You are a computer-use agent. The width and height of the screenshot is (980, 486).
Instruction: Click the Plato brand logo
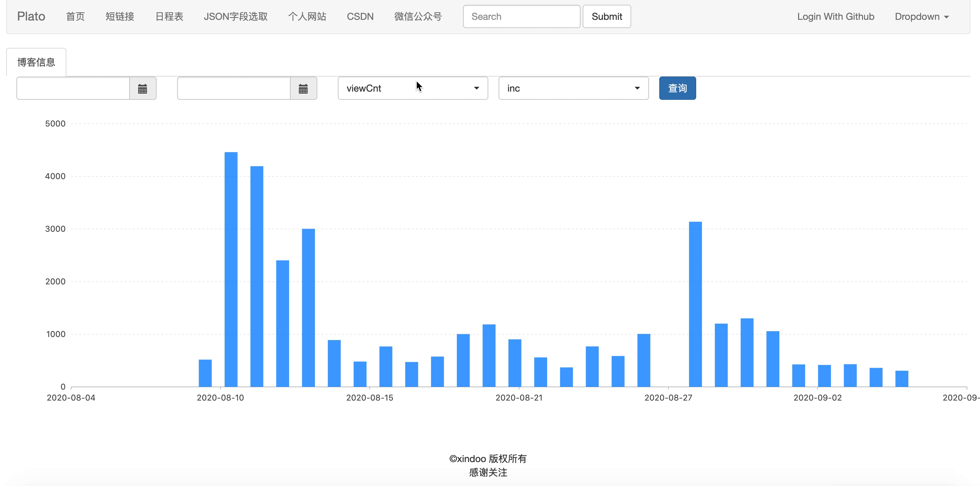click(31, 17)
